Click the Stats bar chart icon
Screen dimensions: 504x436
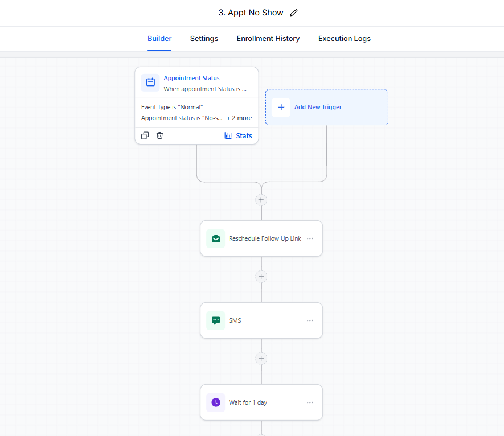click(x=228, y=135)
